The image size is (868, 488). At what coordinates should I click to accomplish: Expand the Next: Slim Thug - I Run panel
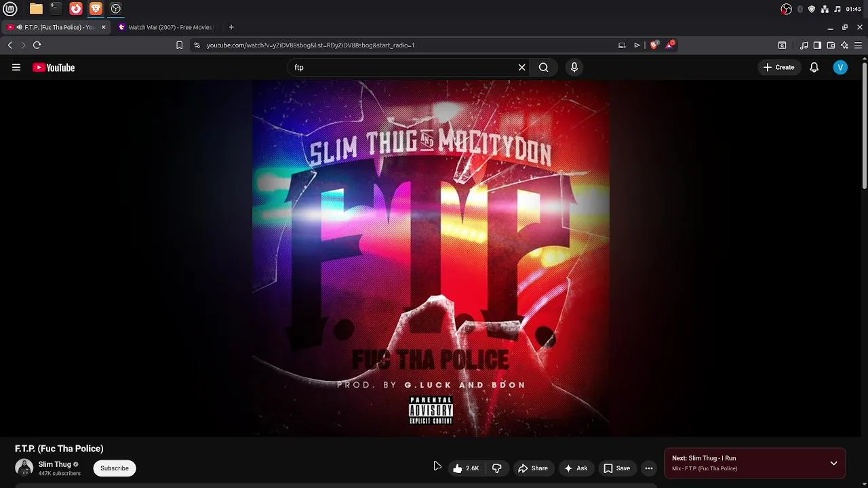click(x=833, y=464)
